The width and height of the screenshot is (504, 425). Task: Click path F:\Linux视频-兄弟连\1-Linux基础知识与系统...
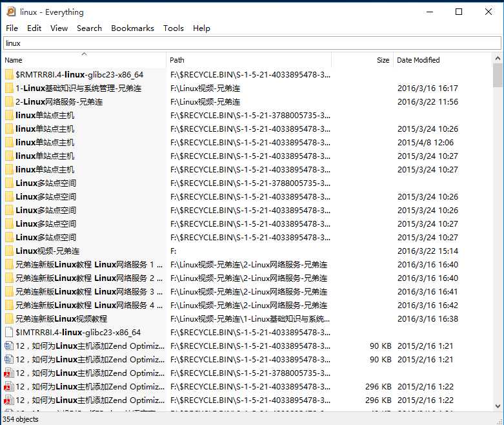250,319
